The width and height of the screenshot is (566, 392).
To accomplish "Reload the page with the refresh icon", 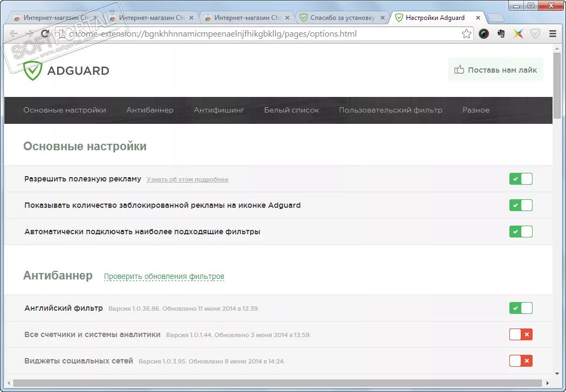I will coord(45,34).
